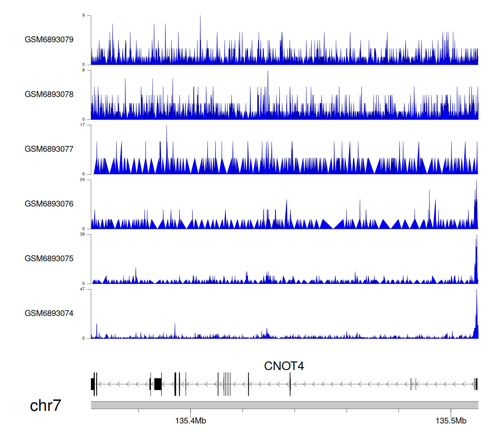The width and height of the screenshot is (504, 444).
Task: Click the y-axis maximum label 39
Action: coord(82,234)
